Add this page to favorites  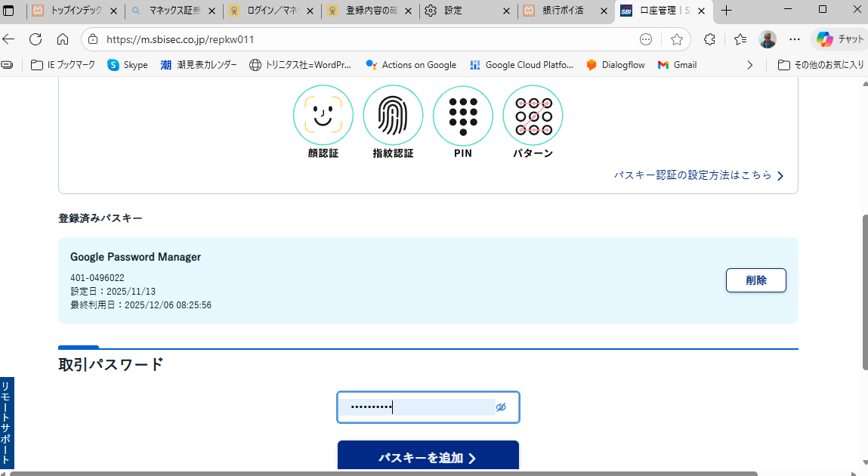676,39
